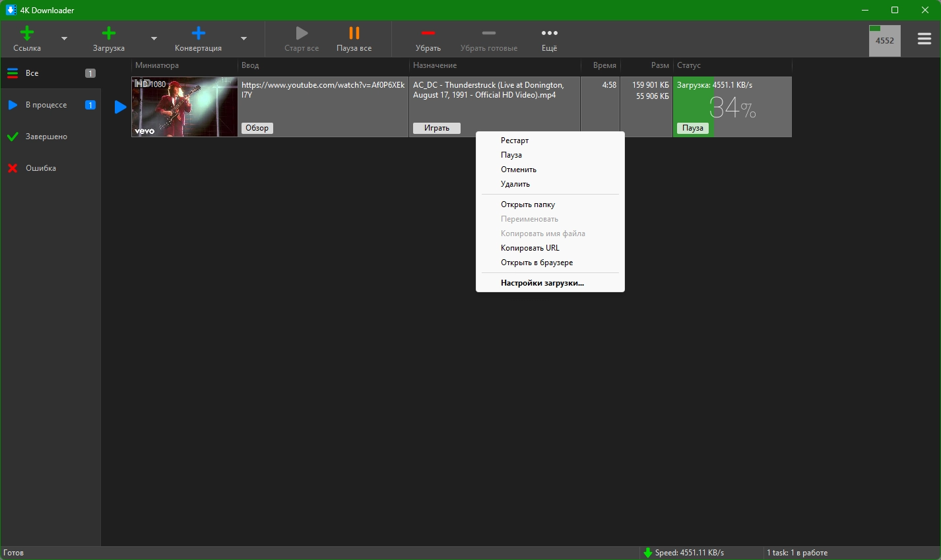
Task: Click the red minus Убрать icon
Action: coord(428,33)
